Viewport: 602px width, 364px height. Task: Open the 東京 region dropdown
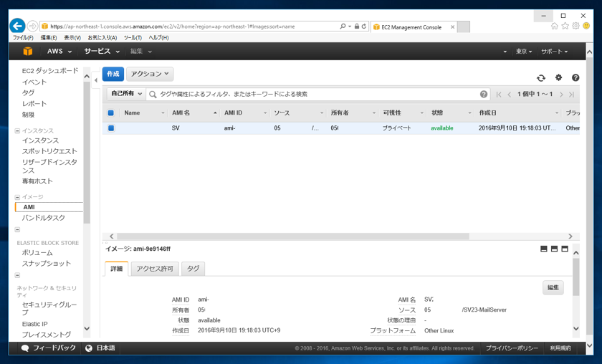tap(524, 51)
